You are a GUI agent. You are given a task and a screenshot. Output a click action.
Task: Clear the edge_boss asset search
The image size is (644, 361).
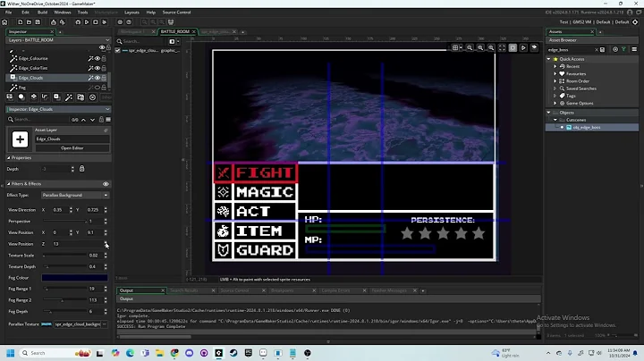click(x=597, y=50)
